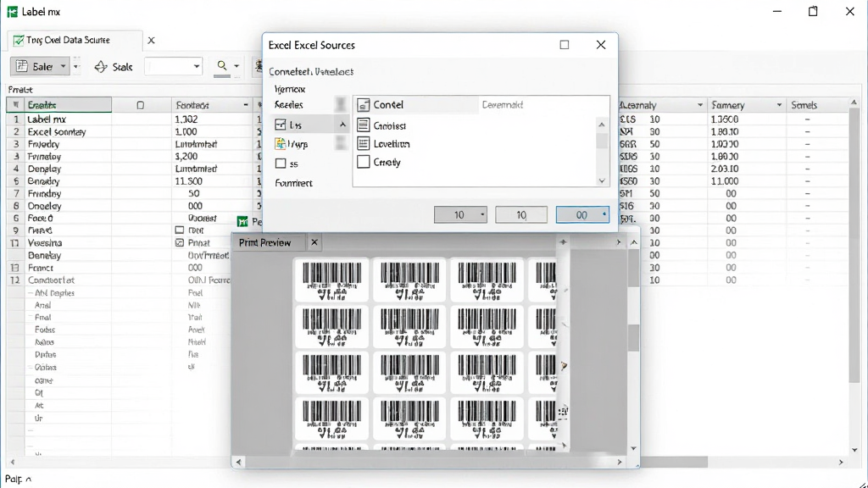The image size is (868, 488).
Task: Open the dropdown on the first '10' button
Action: (482, 214)
